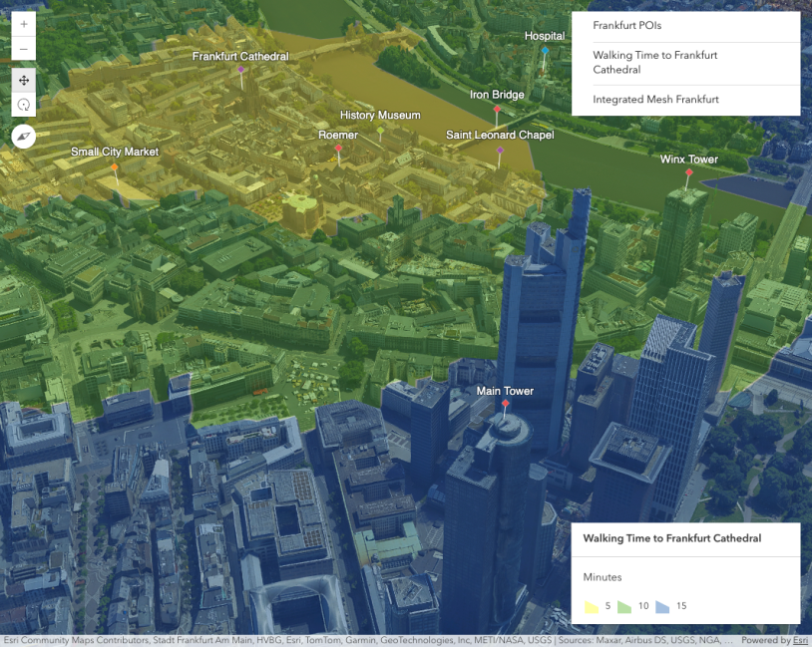Viewport: 812px width, 647px height.
Task: Click the Iron Bridge pin marker
Action: pyautogui.click(x=497, y=110)
